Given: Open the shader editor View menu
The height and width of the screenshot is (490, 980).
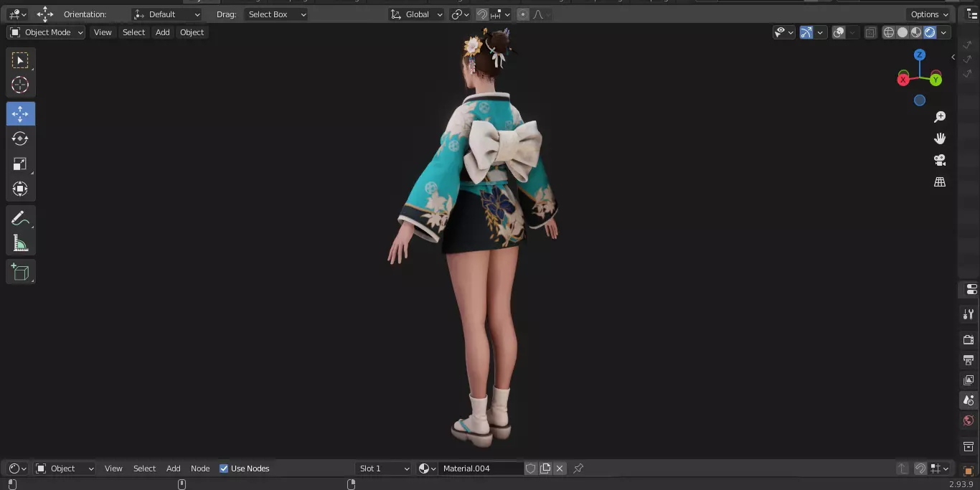Looking at the screenshot, I should pyautogui.click(x=113, y=468).
